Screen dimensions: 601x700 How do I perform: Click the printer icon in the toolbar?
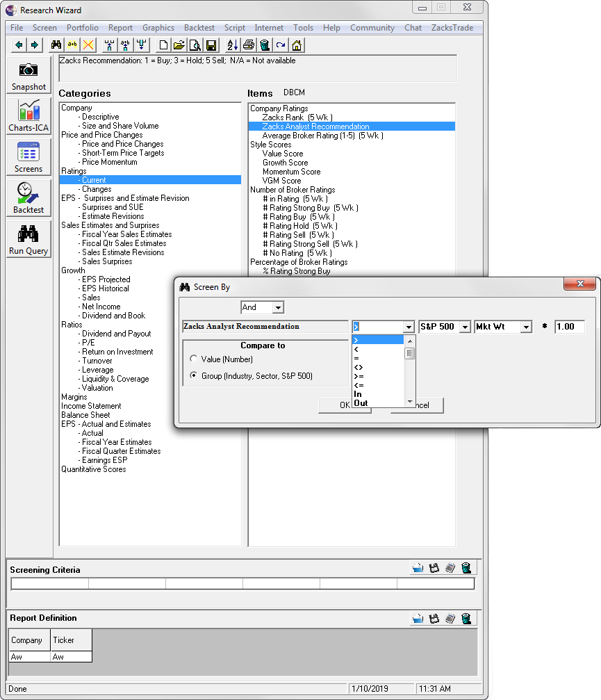tap(248, 45)
